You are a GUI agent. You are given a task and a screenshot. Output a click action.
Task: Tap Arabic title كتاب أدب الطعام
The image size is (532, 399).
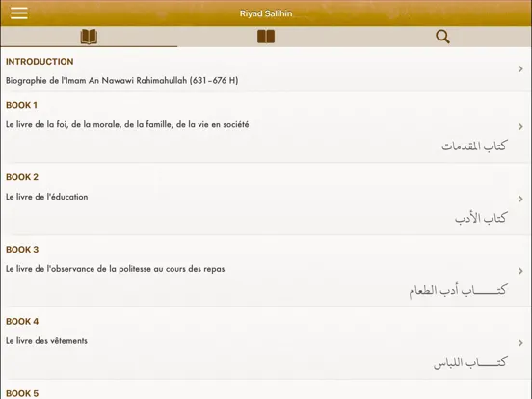pos(458,290)
